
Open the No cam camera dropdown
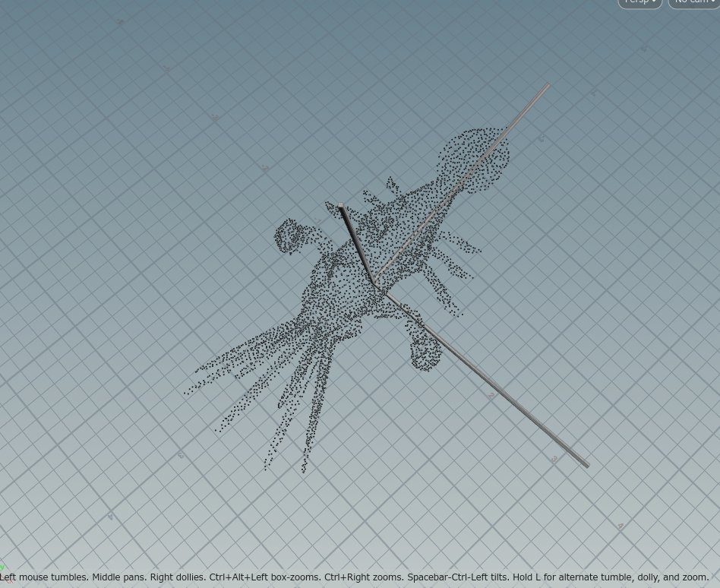[x=692, y=3]
